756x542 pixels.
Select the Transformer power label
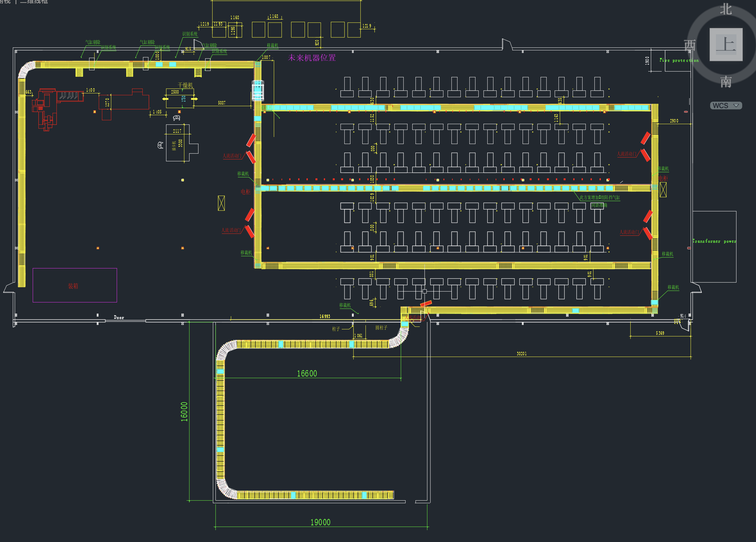tap(714, 241)
